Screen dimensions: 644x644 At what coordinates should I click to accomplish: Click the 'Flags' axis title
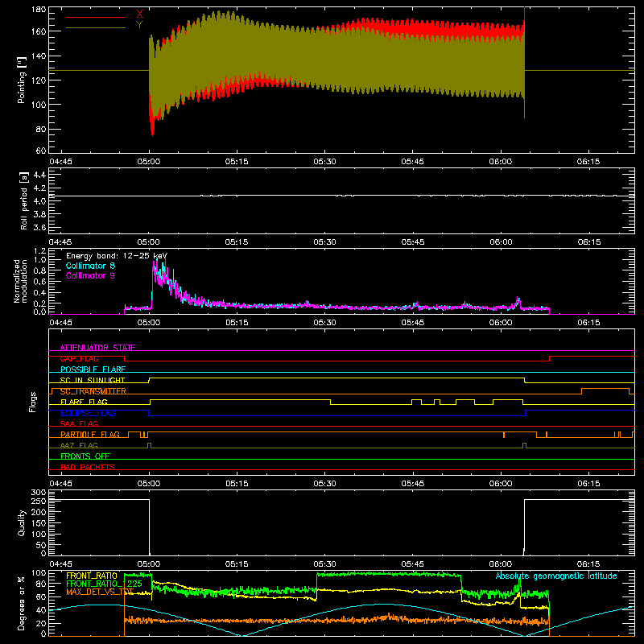[x=32, y=402]
